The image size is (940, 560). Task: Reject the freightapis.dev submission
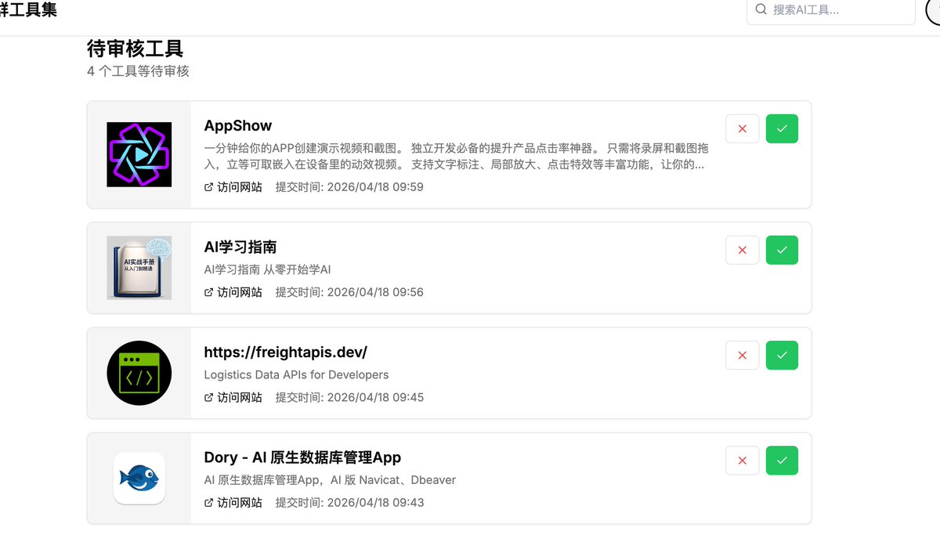[x=743, y=355]
